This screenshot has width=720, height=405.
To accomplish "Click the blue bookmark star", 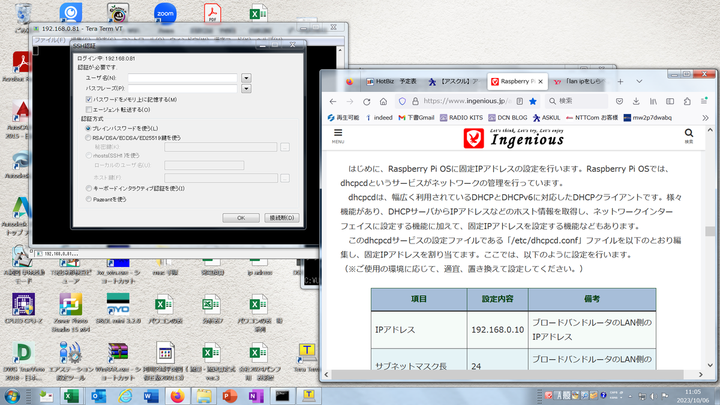I will (x=533, y=101).
